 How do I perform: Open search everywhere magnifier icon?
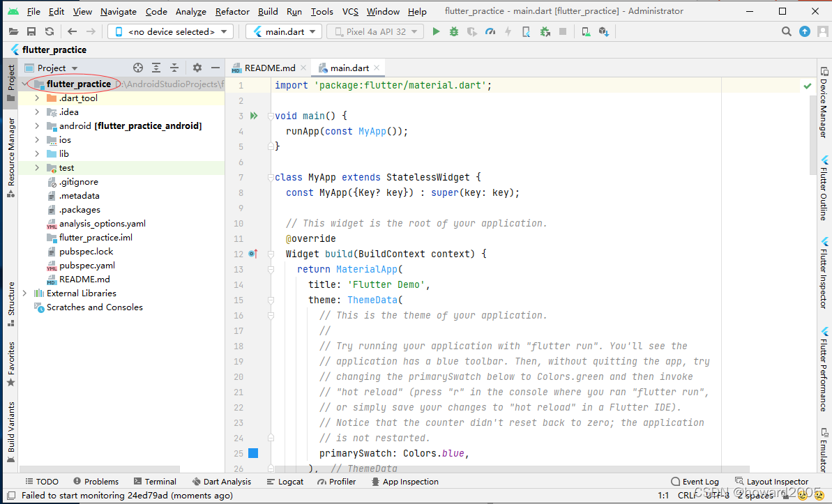pos(787,32)
